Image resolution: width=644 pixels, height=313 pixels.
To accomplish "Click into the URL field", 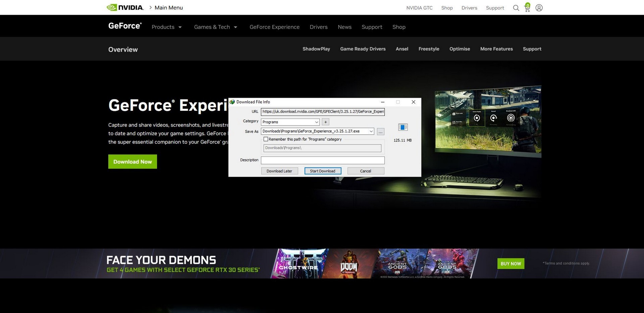I will [323, 111].
